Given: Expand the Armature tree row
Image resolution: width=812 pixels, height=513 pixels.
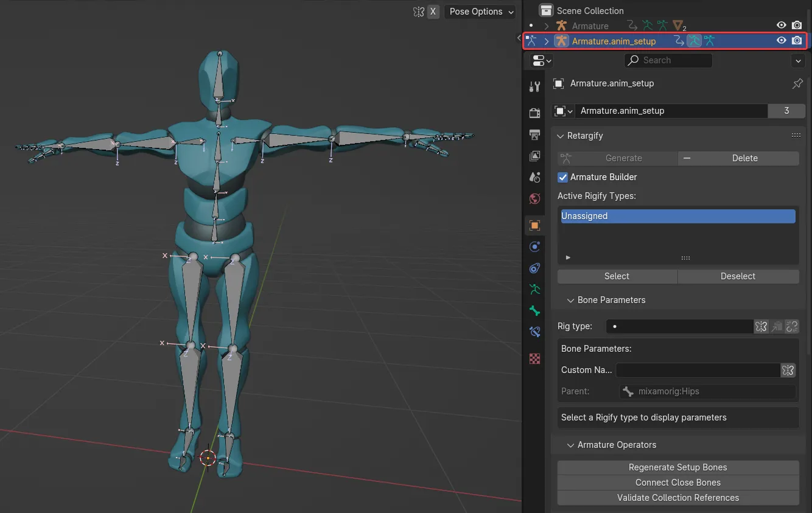Looking at the screenshot, I should tap(547, 26).
